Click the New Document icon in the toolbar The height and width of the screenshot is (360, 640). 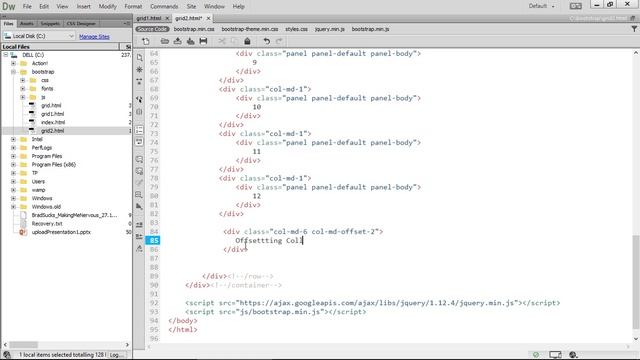point(146,41)
